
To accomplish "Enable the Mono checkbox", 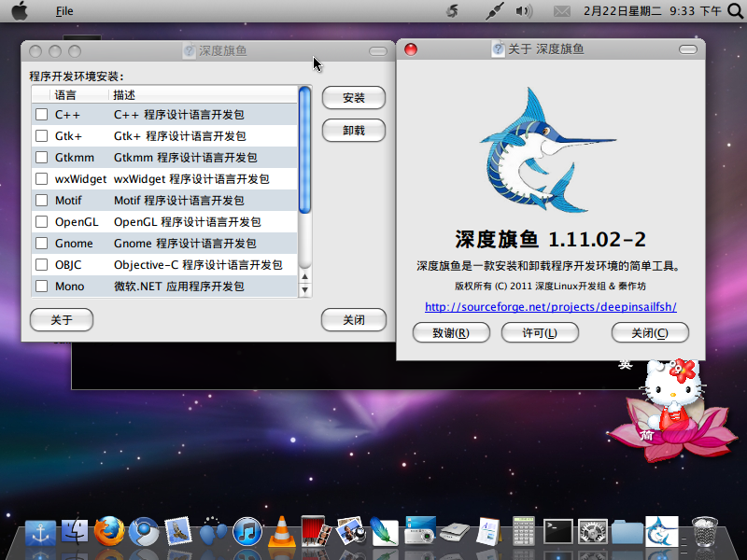I will (x=42, y=286).
